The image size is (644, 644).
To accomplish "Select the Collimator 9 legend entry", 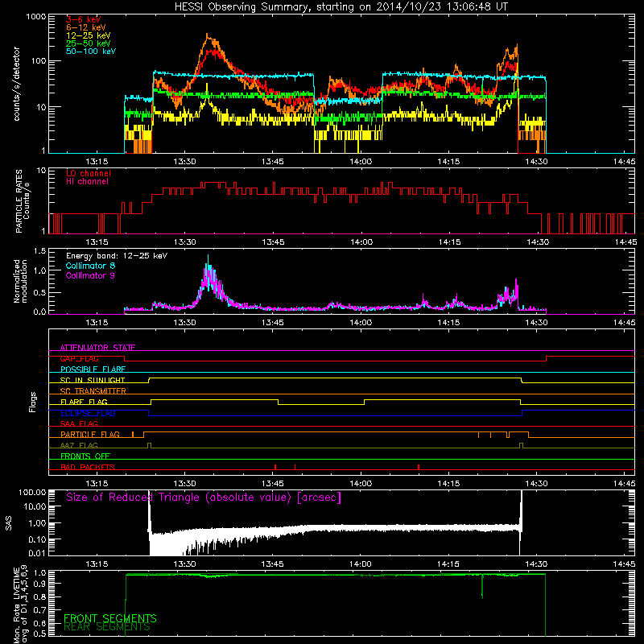I will [x=90, y=275].
